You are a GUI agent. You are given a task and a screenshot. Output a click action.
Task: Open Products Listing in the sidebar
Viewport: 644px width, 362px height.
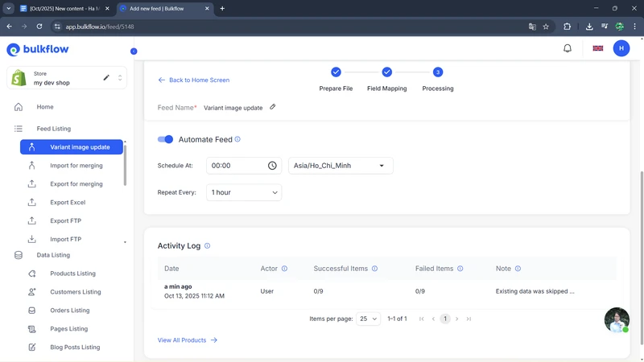72,274
